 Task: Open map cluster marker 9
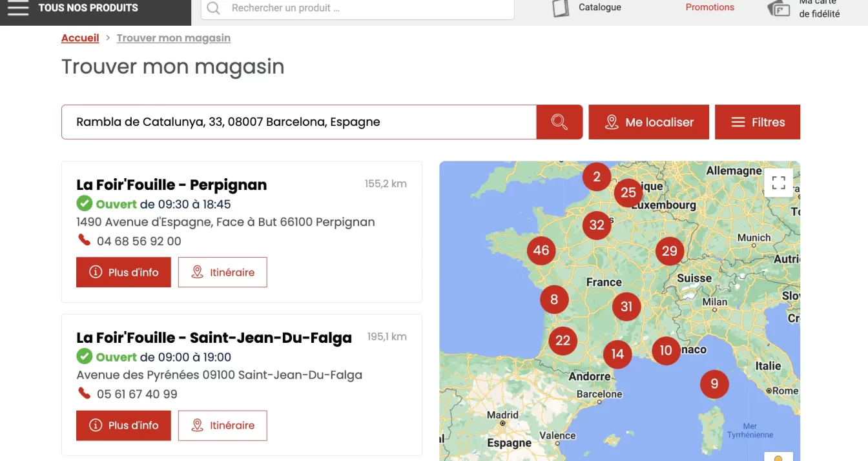click(x=714, y=384)
